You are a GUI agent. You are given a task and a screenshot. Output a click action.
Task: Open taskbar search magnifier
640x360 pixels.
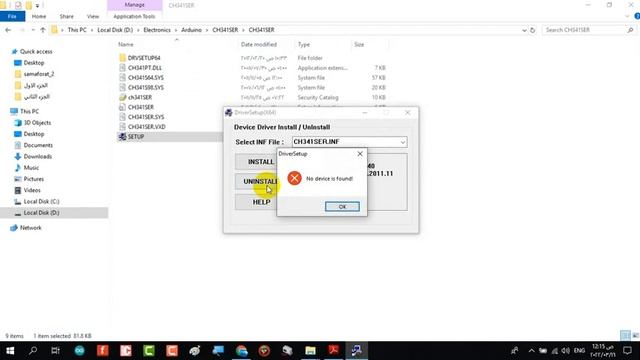click(x=33, y=351)
